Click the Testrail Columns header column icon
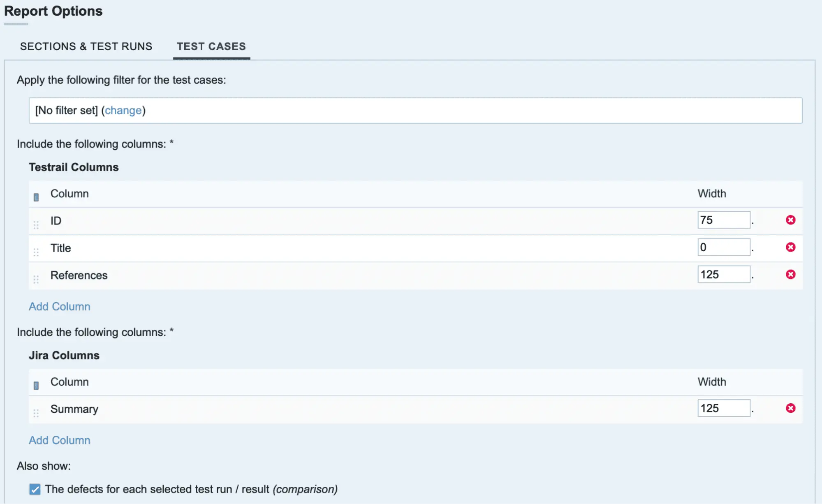Viewport: 822px width, 504px height. tap(36, 197)
